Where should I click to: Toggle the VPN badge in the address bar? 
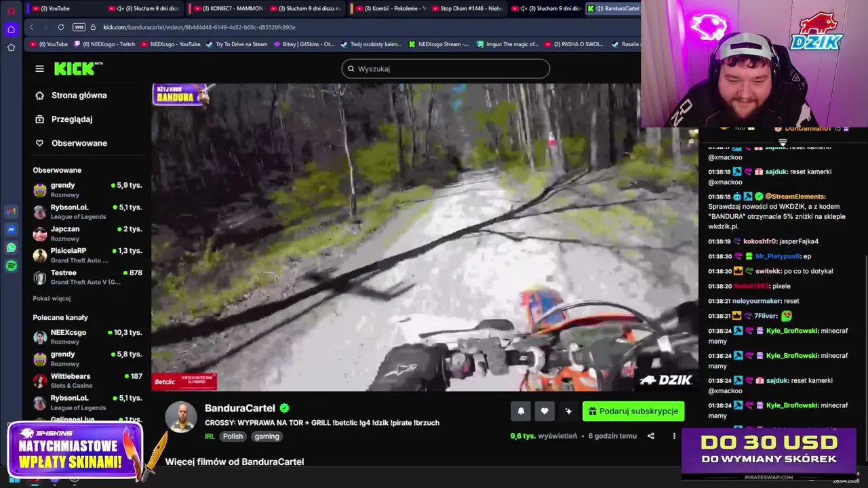[79, 27]
